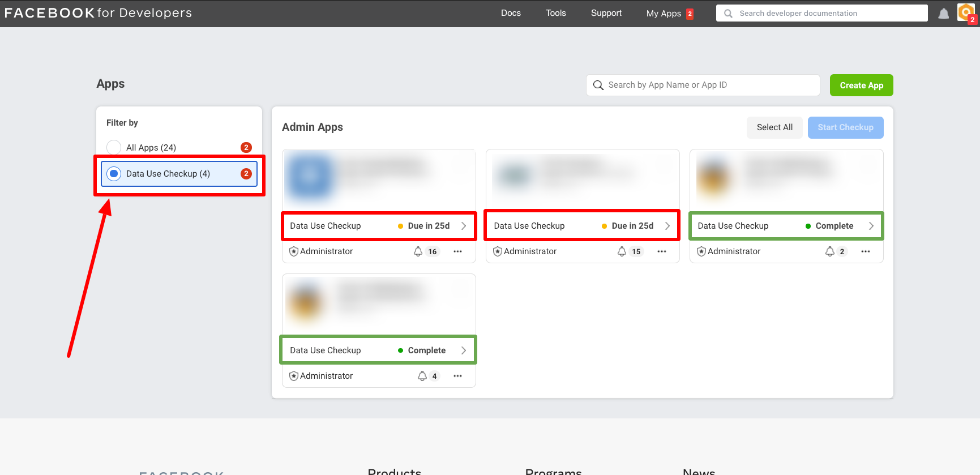Click notification count '15' on second card
Image resolution: width=980 pixels, height=475 pixels.
coord(636,252)
